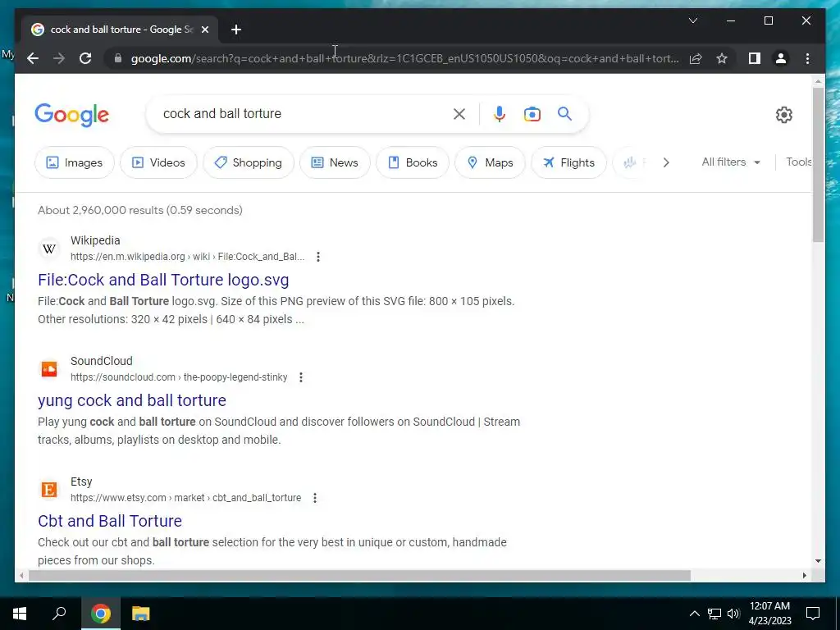Click the Chrome back arrow
Screen dimensions: 840x630
(33, 58)
